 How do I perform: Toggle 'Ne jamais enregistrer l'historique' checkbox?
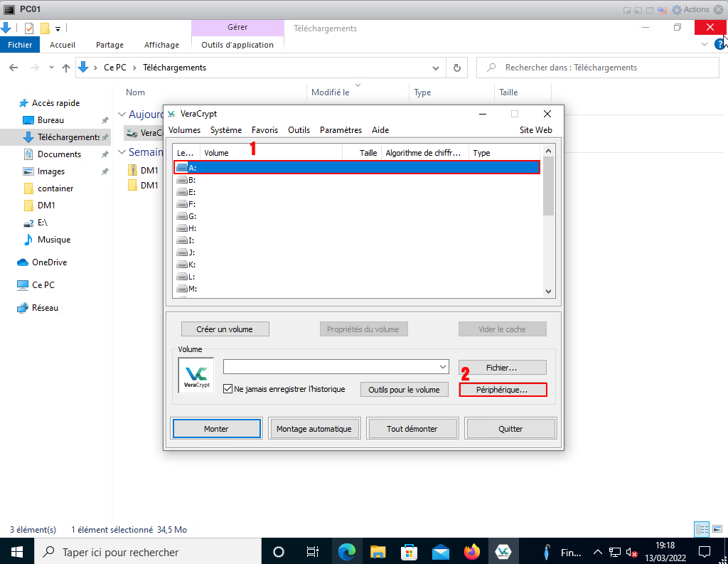[228, 389]
